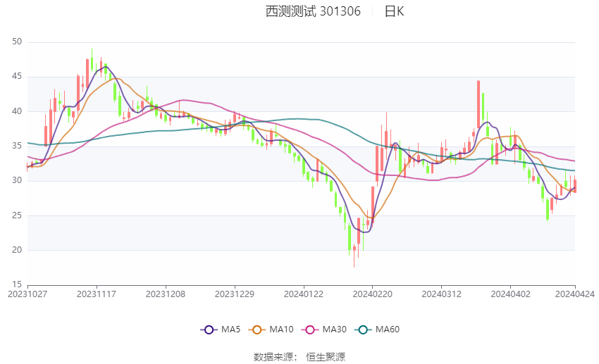
Task: Click the 50 price axis label
Action: coord(17,42)
